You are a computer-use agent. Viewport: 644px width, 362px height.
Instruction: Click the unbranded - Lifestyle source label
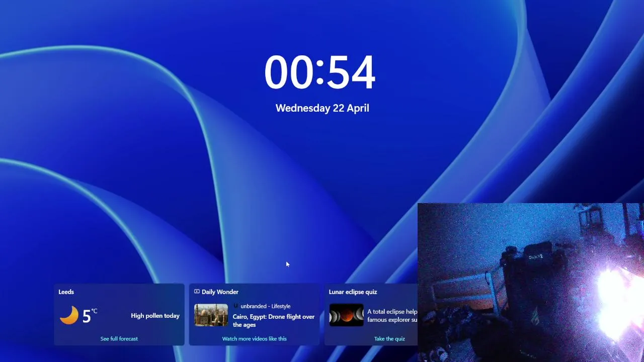point(266,306)
